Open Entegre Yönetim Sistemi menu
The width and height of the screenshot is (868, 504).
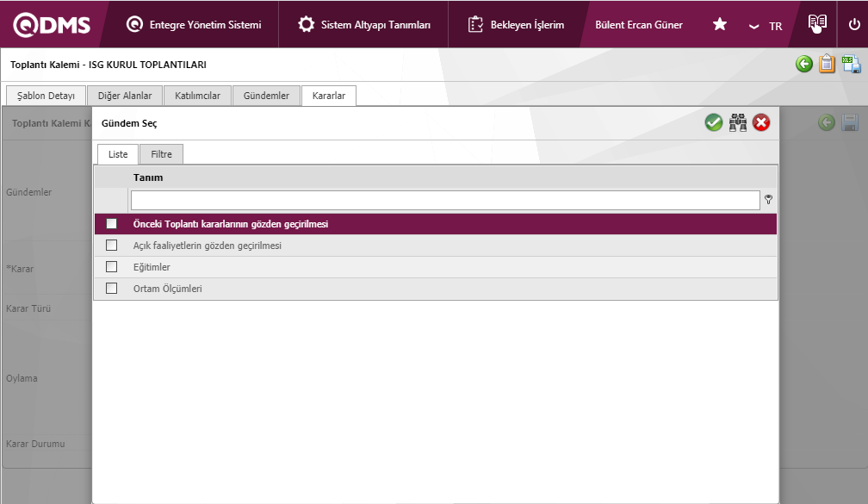pos(194,25)
